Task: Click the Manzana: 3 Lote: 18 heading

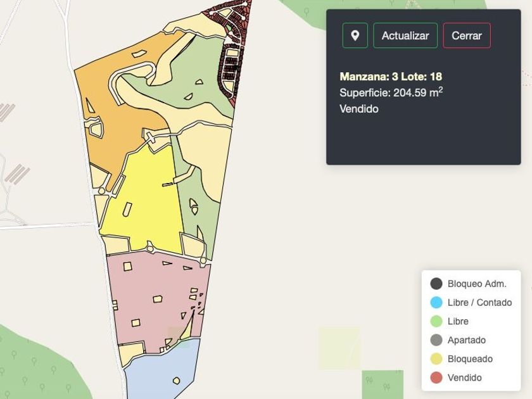Action: 391,77
